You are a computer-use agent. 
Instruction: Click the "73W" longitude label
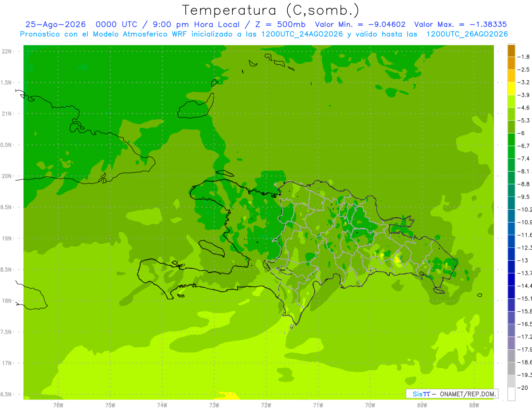click(x=214, y=405)
